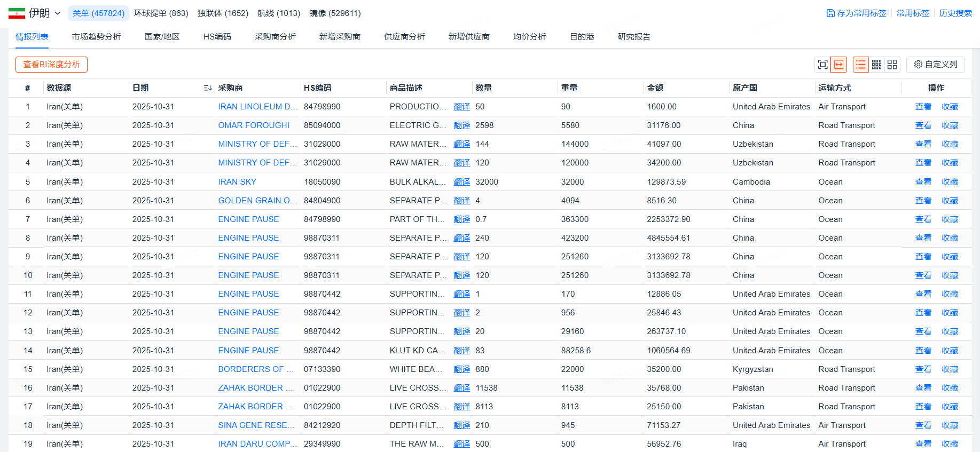Open buyer IRAN SKY link

tap(237, 182)
